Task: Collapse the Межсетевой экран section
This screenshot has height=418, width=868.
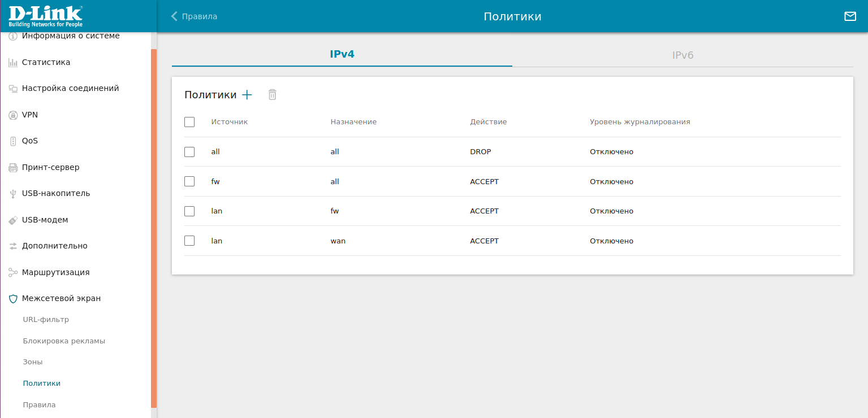Action: click(61, 298)
